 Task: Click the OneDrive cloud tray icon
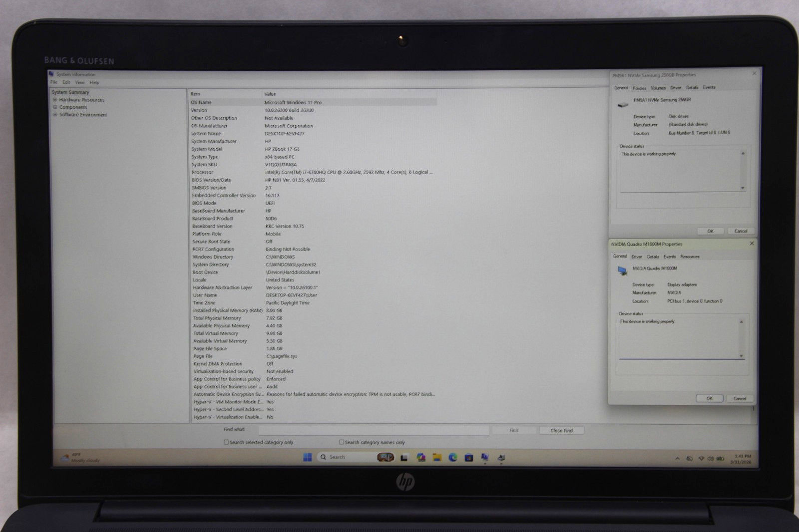(x=689, y=459)
